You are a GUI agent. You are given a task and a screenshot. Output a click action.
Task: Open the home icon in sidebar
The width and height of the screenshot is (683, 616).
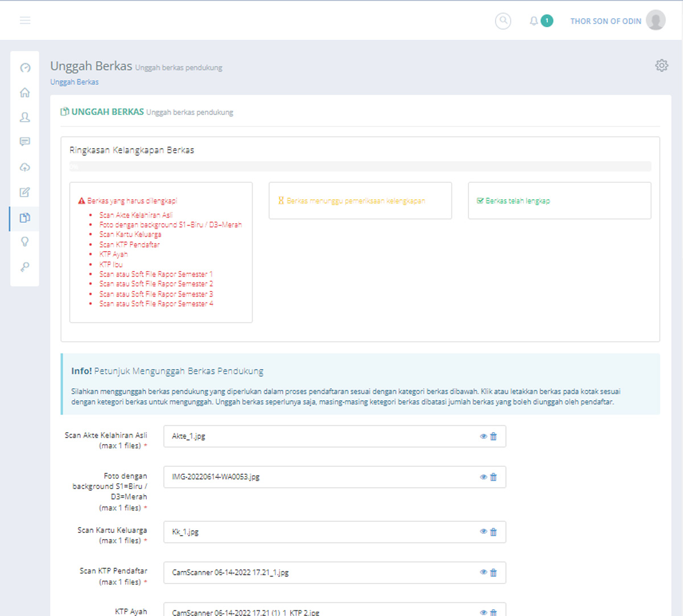(x=25, y=92)
